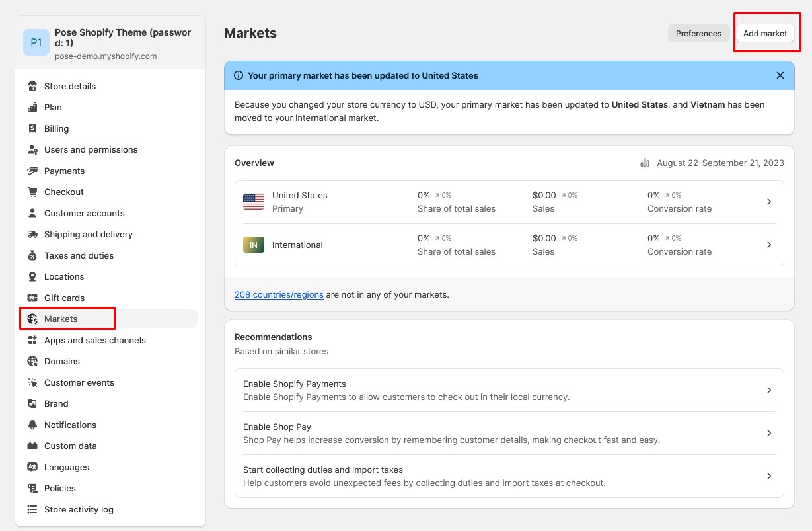Click the Plan chart icon
The width and height of the screenshot is (812, 531).
[x=32, y=107]
